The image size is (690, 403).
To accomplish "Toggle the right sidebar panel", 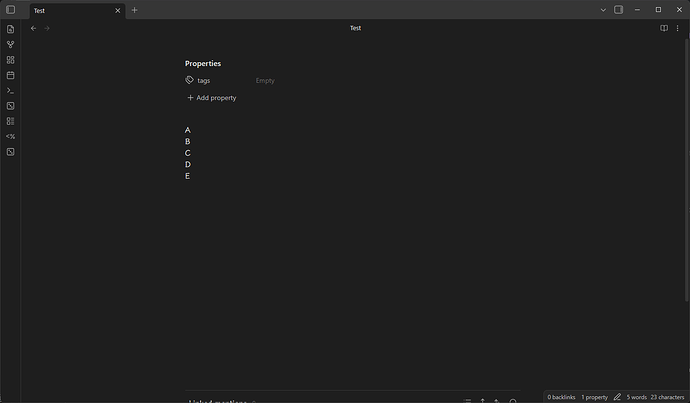I will pos(618,10).
